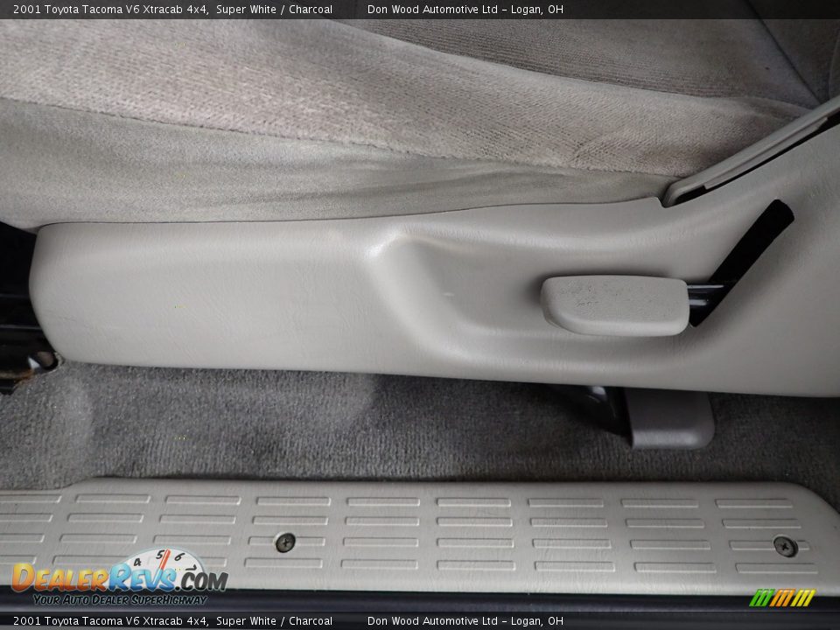Click 'Super White / Charcoal' in the top caption
This screenshot has height=630, width=840.
coord(274,10)
